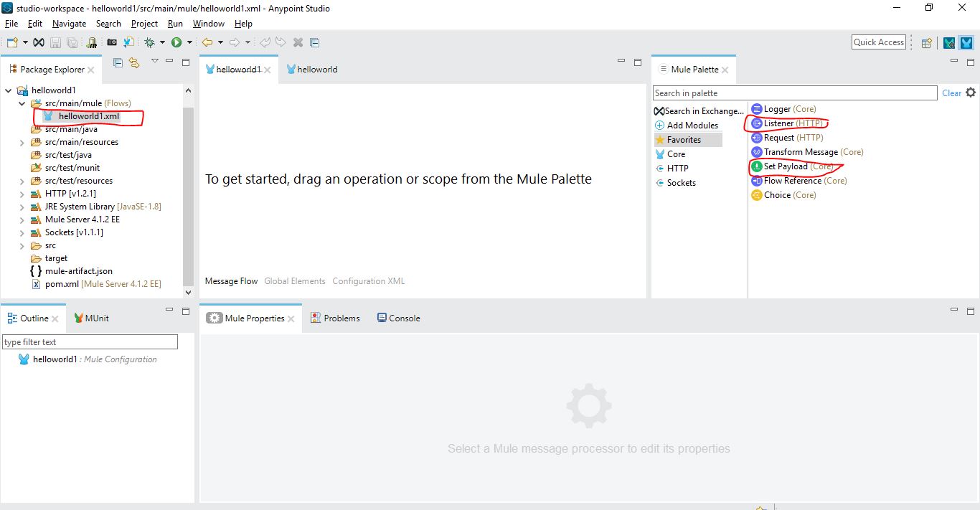The height and width of the screenshot is (510, 980).
Task: Switch to the Configuration XML tab
Action: pos(368,281)
